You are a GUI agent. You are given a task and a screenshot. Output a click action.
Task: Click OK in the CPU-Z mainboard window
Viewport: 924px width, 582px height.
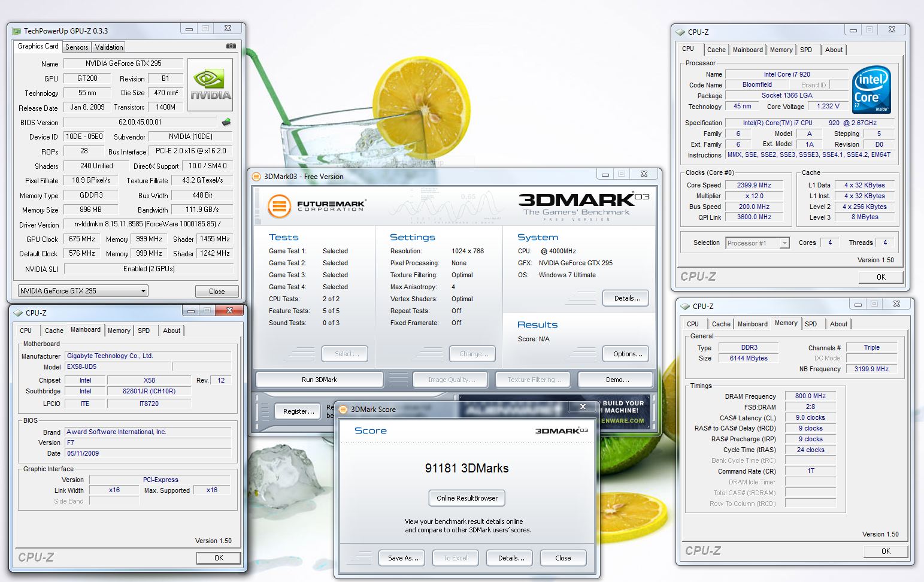click(x=219, y=557)
